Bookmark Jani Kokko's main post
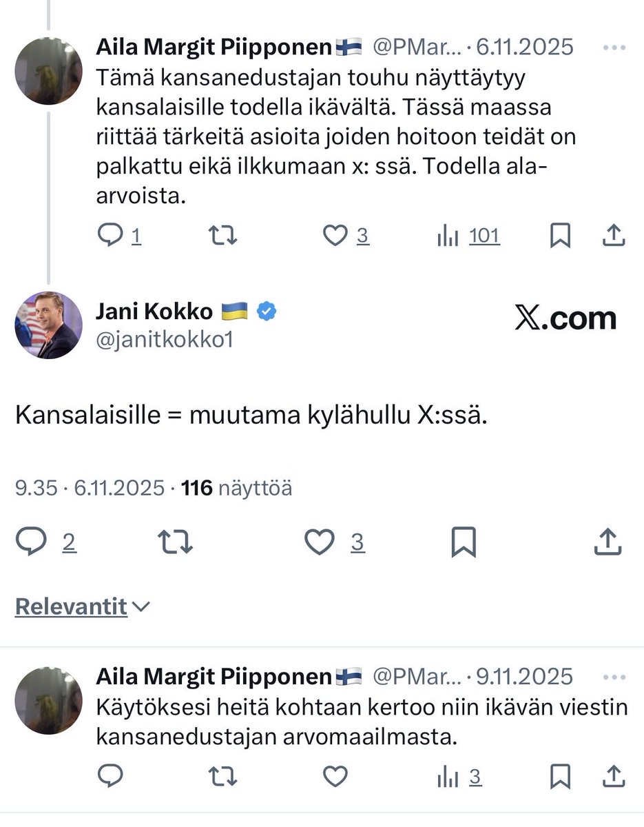 [464, 543]
